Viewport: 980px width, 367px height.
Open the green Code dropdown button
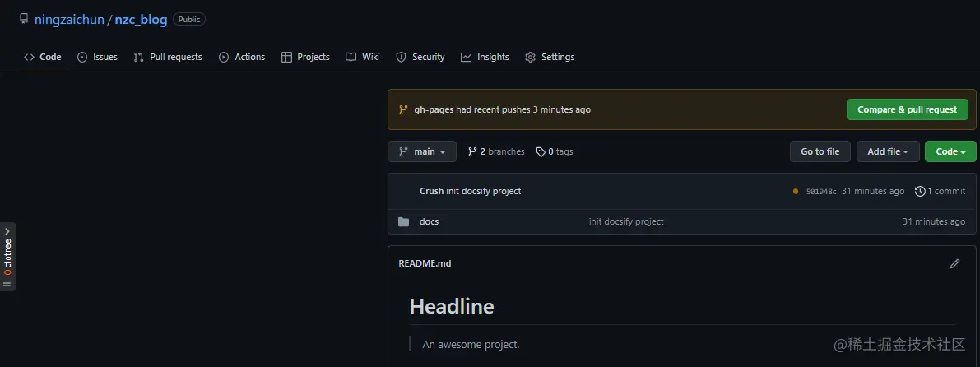coord(950,151)
